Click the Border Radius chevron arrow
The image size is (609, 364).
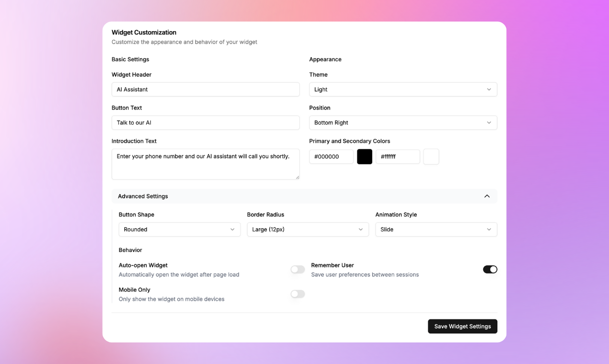point(361,229)
